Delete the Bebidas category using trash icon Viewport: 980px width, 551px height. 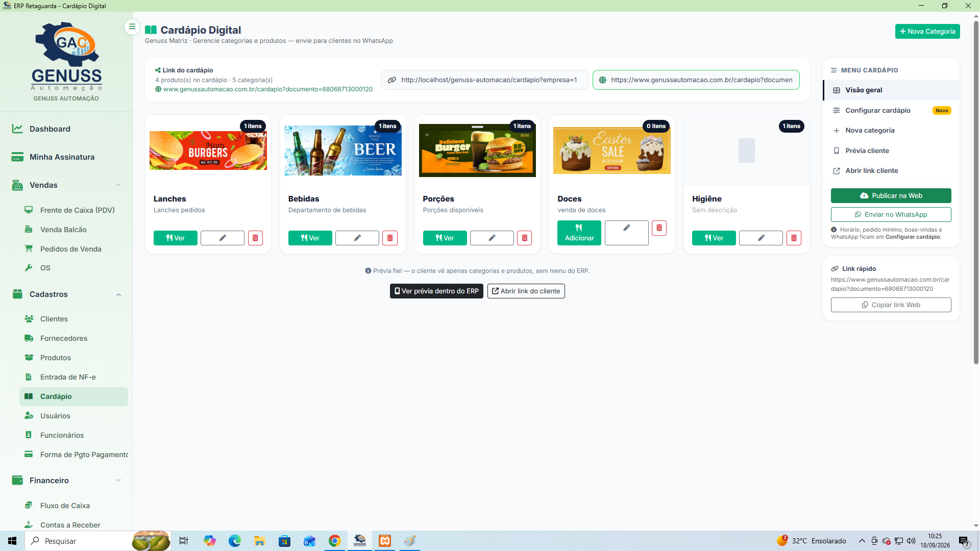[x=390, y=238]
